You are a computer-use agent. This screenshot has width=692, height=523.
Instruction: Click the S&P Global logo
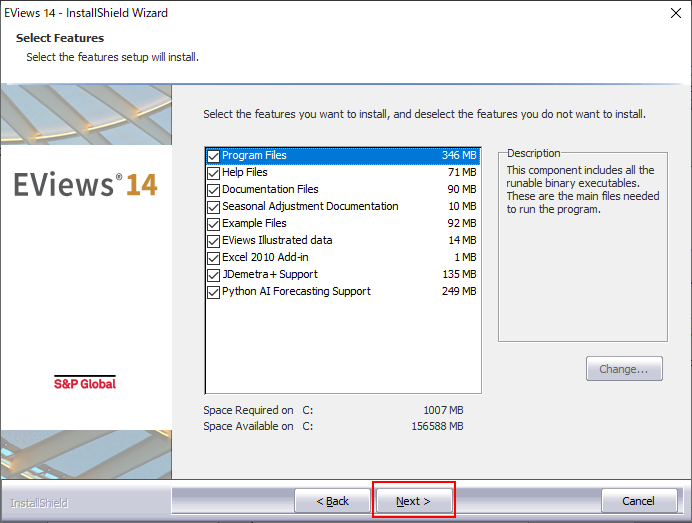(x=85, y=383)
